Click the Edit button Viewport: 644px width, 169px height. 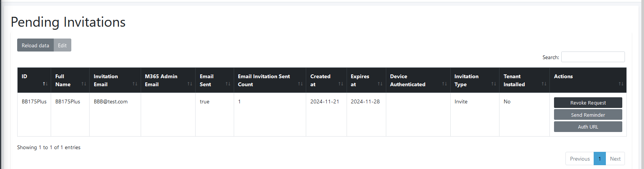tap(62, 45)
